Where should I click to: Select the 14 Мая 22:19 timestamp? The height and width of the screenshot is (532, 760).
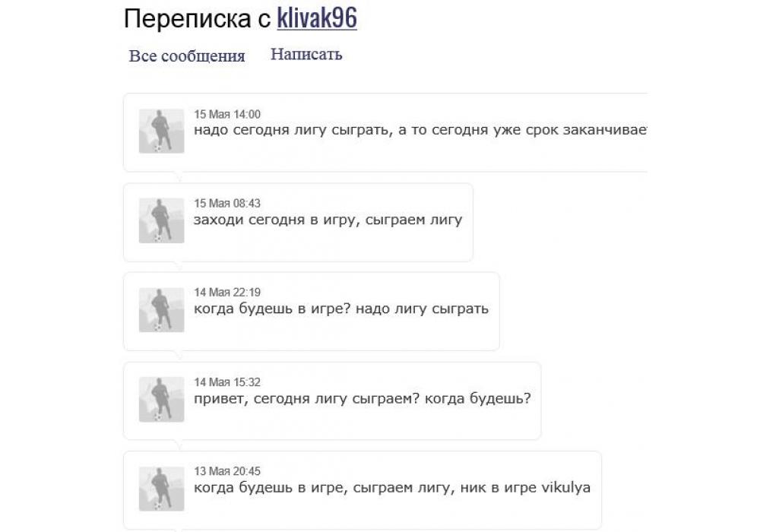point(227,293)
